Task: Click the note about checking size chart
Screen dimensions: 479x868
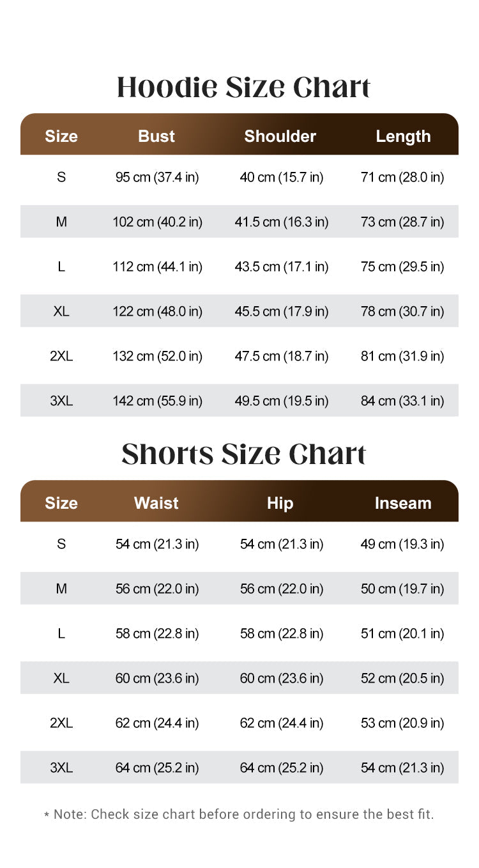Action: click(x=239, y=814)
